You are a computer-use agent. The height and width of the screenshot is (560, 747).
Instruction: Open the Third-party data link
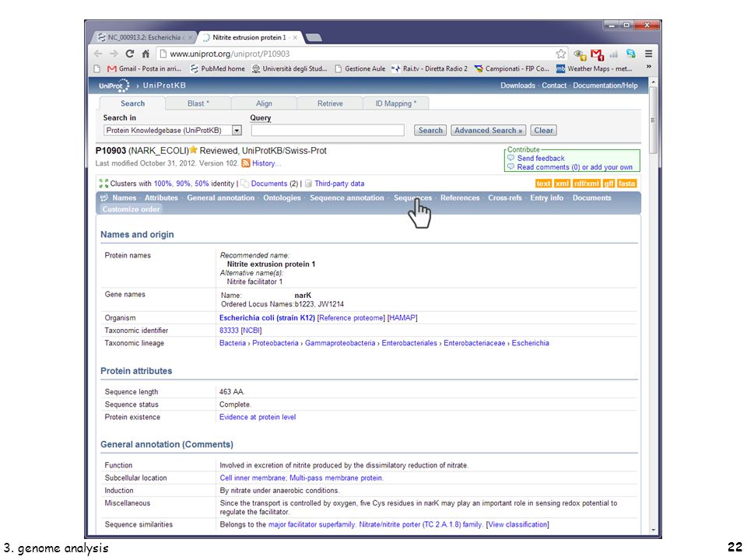[x=339, y=184]
